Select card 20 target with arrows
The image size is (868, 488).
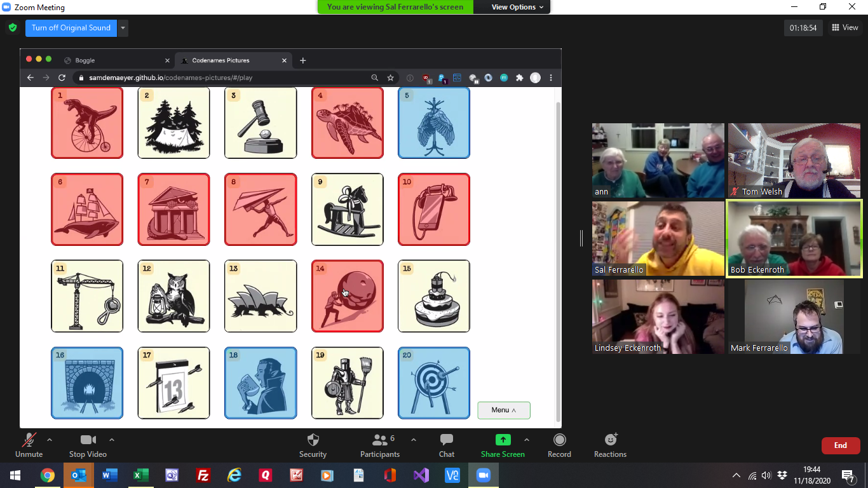pyautogui.click(x=434, y=383)
